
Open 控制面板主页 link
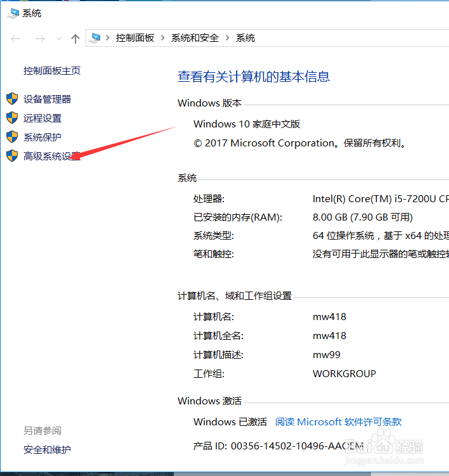pos(52,71)
